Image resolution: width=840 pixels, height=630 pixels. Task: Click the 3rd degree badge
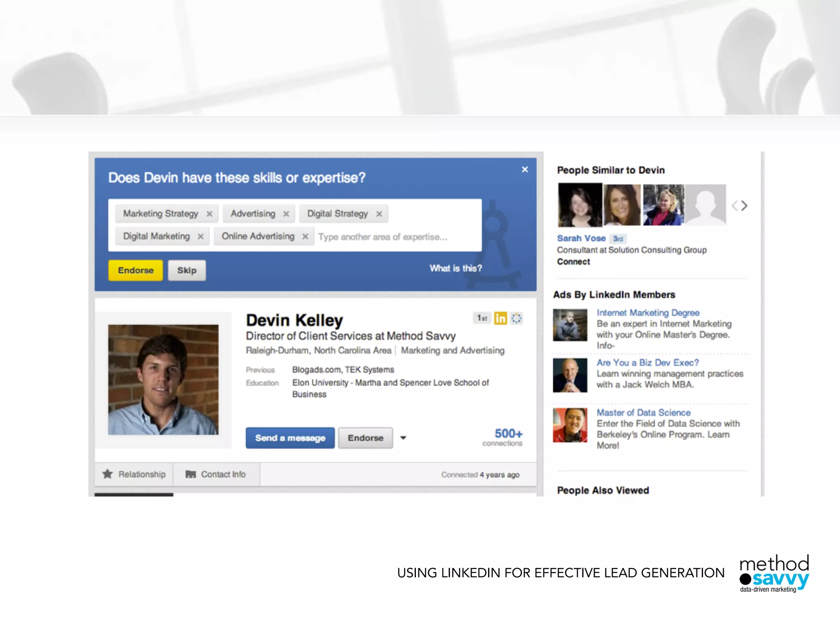tap(618, 239)
